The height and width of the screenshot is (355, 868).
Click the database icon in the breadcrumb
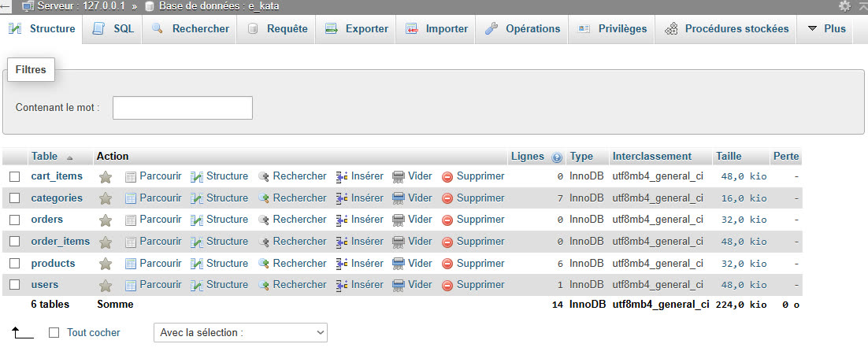pos(150,6)
